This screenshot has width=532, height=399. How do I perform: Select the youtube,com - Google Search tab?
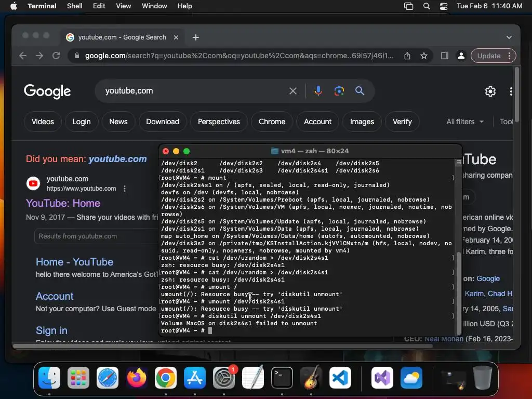122,37
